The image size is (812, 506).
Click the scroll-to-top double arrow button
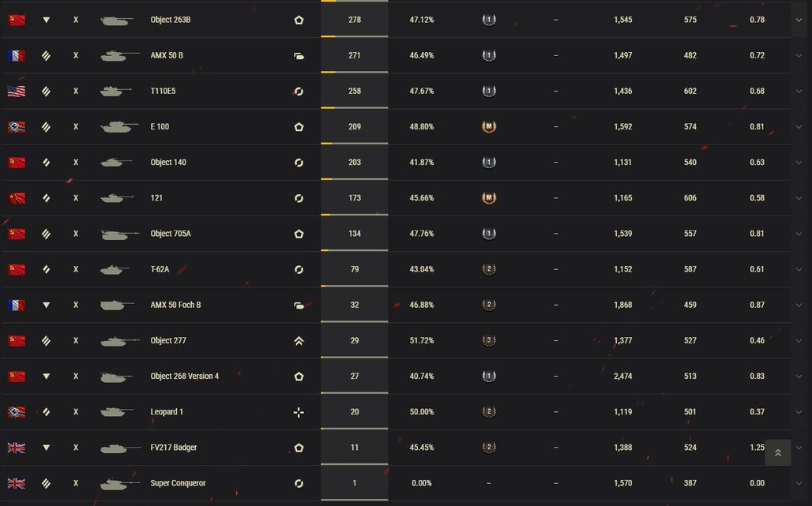pos(778,452)
